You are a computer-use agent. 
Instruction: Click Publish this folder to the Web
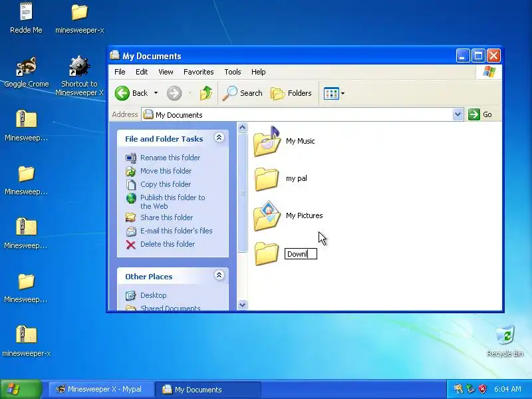pos(173,202)
